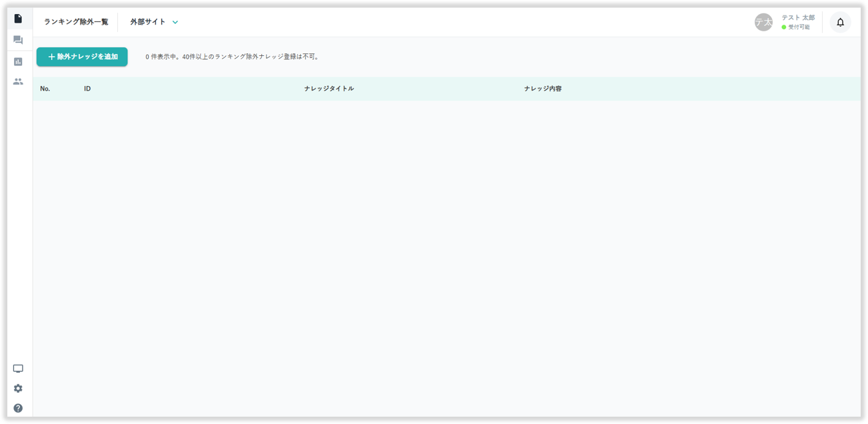Click the ナレッジ内容 column header
The height and width of the screenshot is (424, 868).
pyautogui.click(x=543, y=89)
